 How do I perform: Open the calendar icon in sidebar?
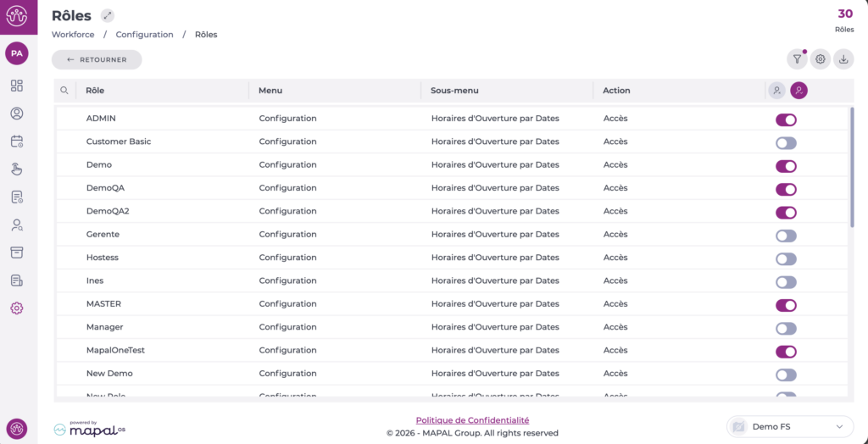(x=17, y=142)
